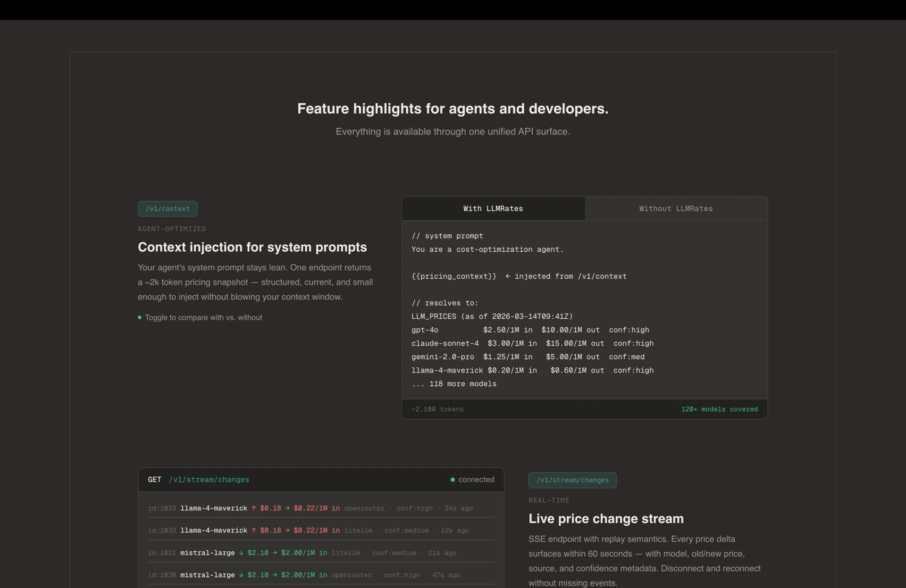
Task: Click 'You are a cost-optimization agent.' line
Action: tap(487, 249)
